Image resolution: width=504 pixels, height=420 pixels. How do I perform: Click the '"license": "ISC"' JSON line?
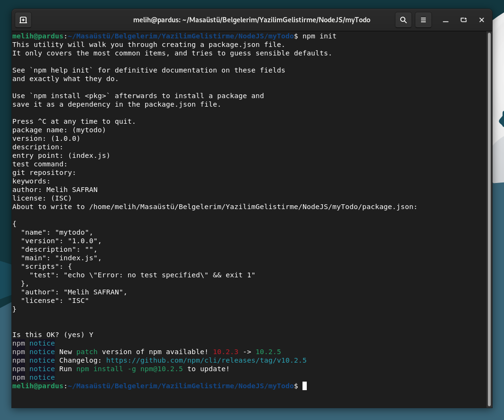click(55, 301)
